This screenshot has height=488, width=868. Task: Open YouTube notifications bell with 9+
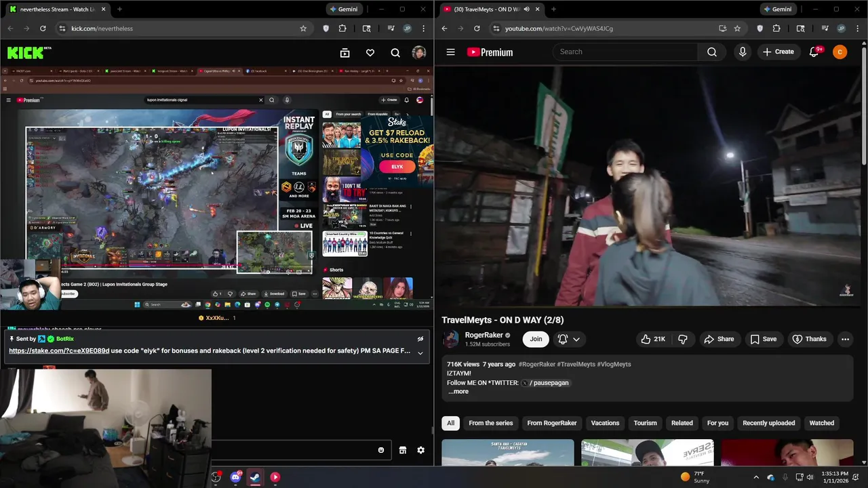tap(814, 52)
